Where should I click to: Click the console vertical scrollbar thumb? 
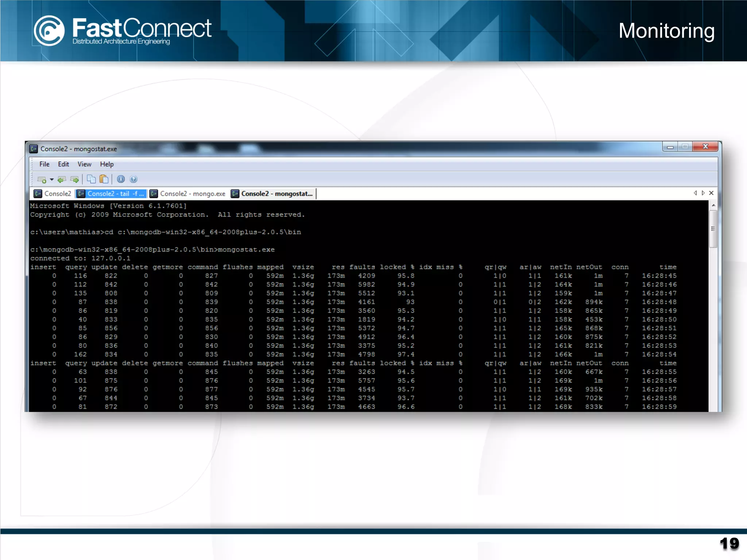click(713, 229)
